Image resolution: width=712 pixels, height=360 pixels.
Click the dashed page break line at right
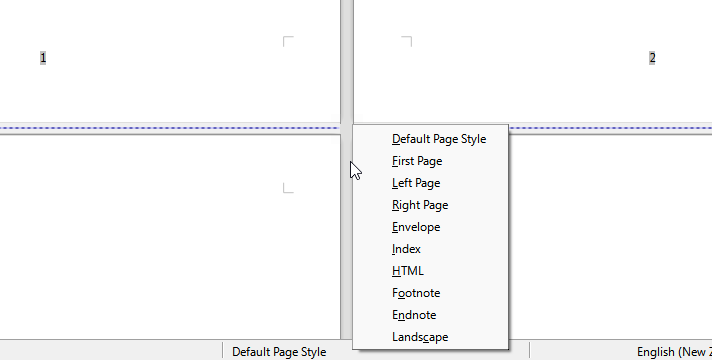610,128
